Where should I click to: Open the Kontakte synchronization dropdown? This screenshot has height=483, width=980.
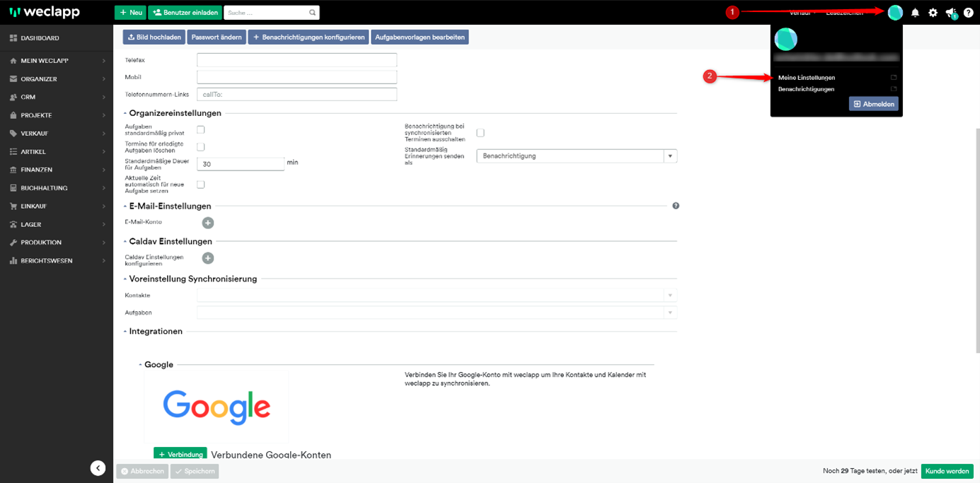[437, 296]
